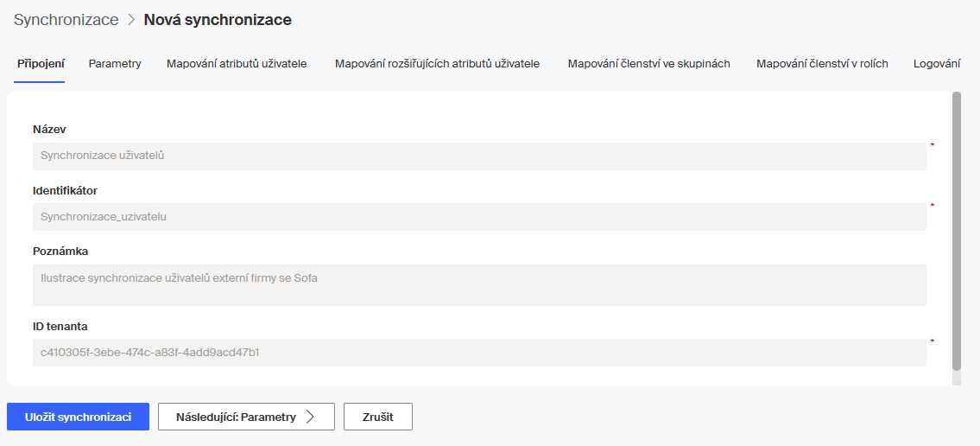Switch to the Připojení tab
Image resolution: width=980 pixels, height=446 pixels.
click(x=41, y=64)
